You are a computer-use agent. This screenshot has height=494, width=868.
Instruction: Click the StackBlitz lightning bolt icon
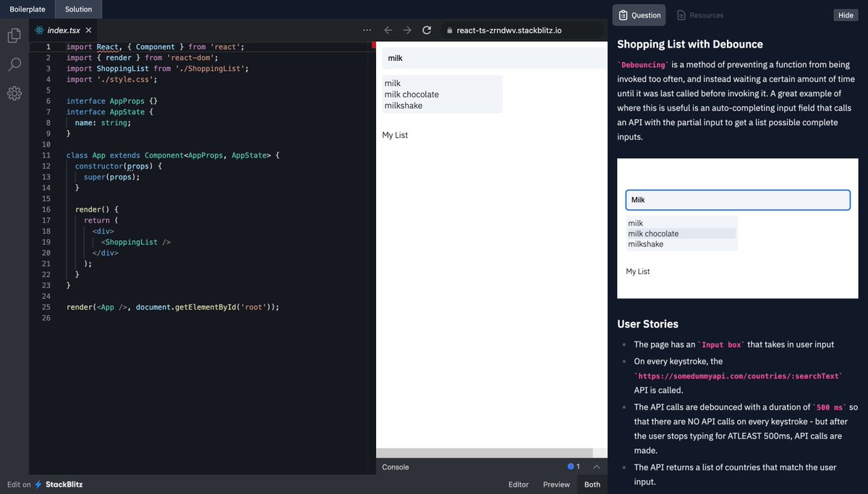(38, 485)
